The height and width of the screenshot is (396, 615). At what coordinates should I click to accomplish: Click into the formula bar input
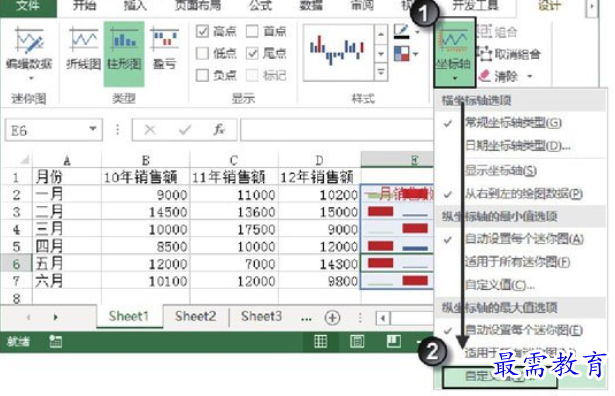pos(337,130)
